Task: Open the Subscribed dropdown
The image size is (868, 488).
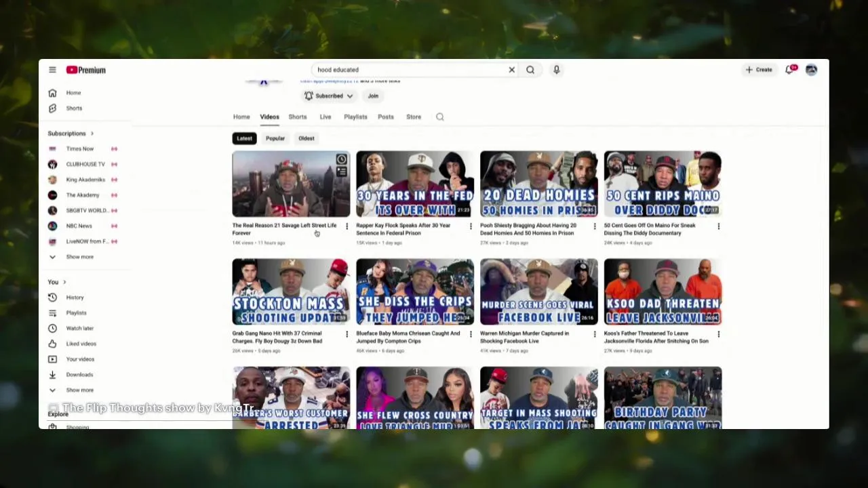Action: [x=329, y=96]
